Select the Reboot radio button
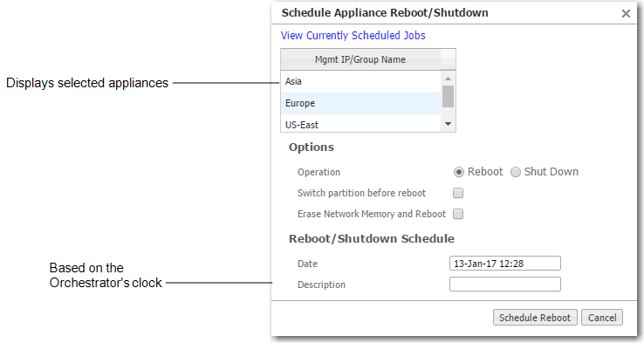The width and height of the screenshot is (644, 343). click(458, 172)
